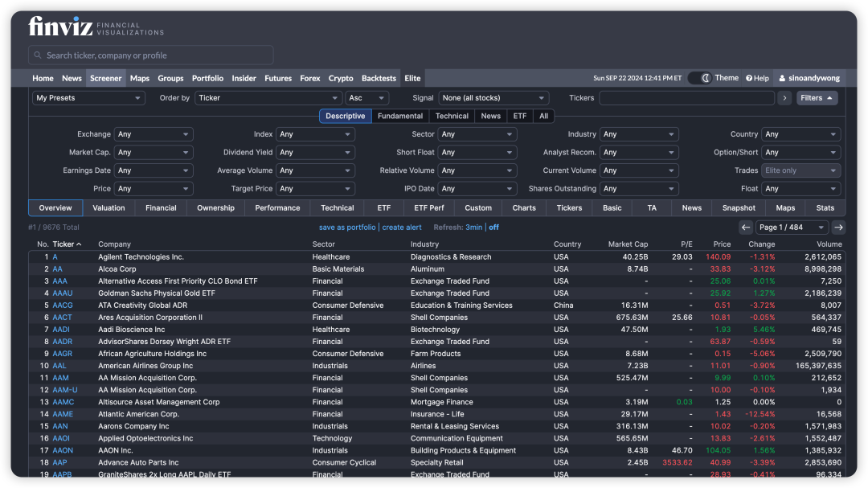This screenshot has height=488, width=868.
Task: Open Page 1 / 484 dropdown
Action: click(x=792, y=227)
